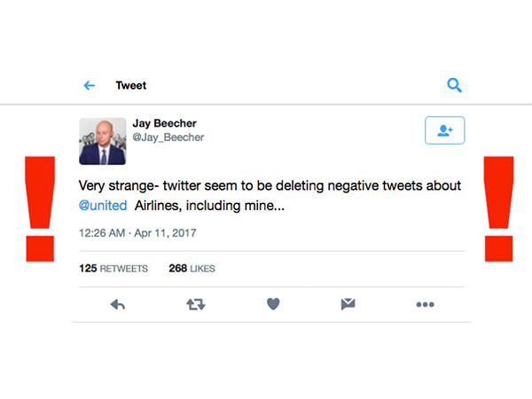
Task: Click the right red exclamation mark
Action: pos(498,207)
